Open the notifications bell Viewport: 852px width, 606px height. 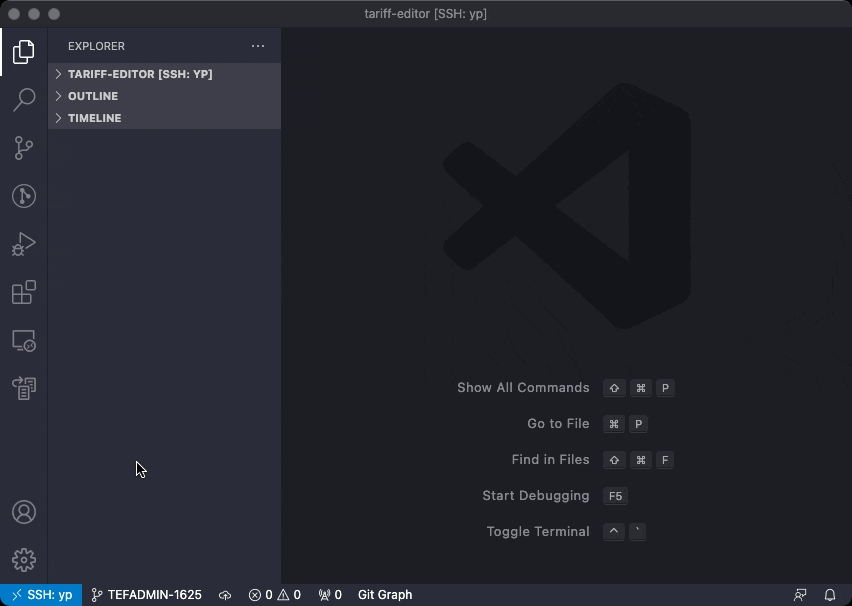pos(830,594)
